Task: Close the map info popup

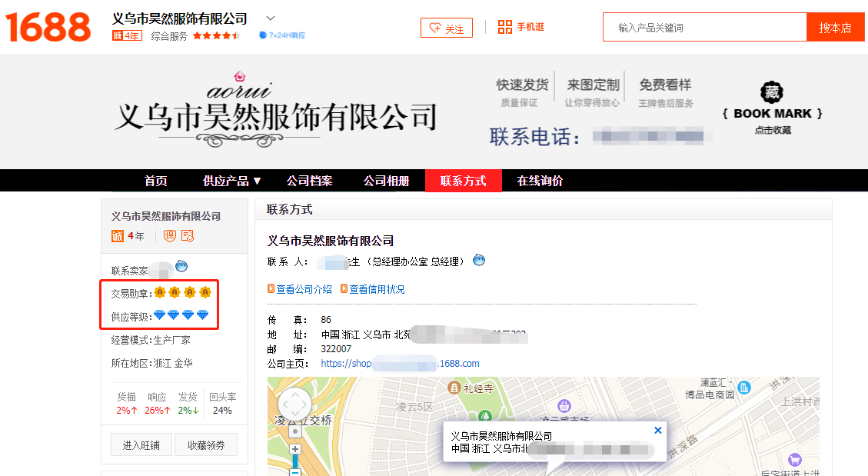Action: click(x=657, y=430)
